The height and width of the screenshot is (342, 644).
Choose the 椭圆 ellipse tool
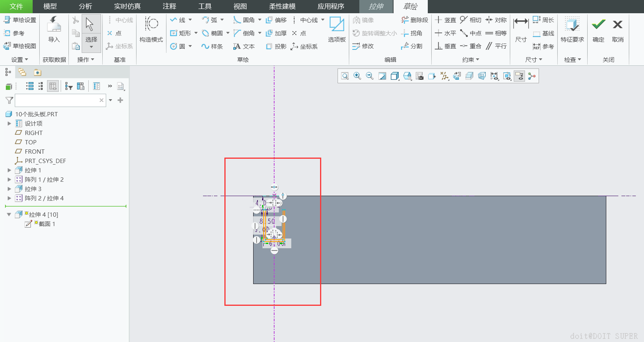click(x=212, y=33)
